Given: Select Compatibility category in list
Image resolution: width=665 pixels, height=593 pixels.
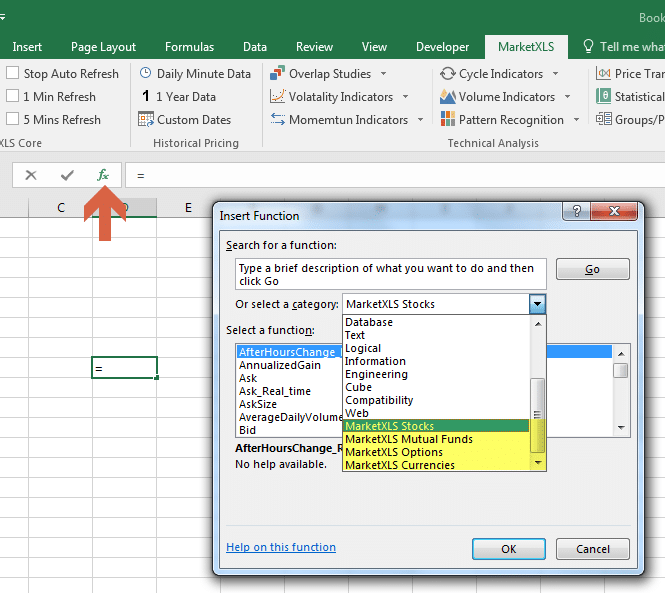Looking at the screenshot, I should [x=436, y=400].
